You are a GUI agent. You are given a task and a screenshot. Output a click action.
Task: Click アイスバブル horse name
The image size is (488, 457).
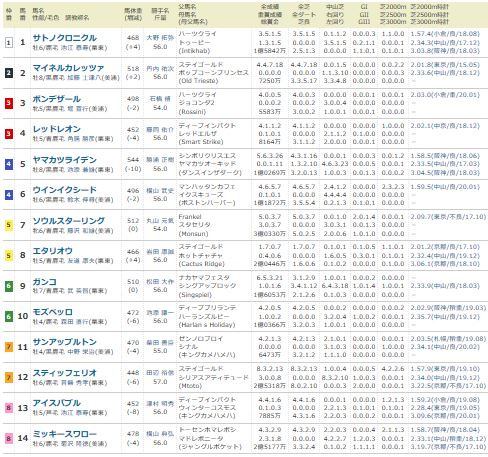[57, 403]
